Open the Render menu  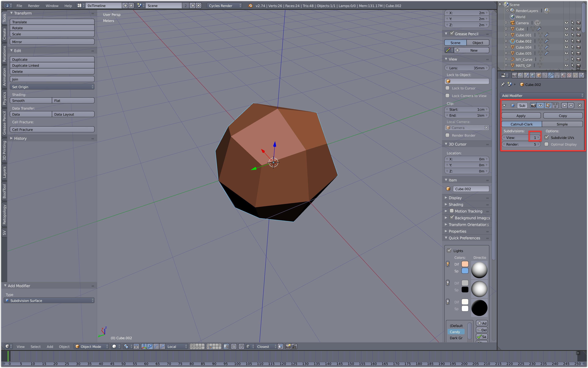coord(34,6)
